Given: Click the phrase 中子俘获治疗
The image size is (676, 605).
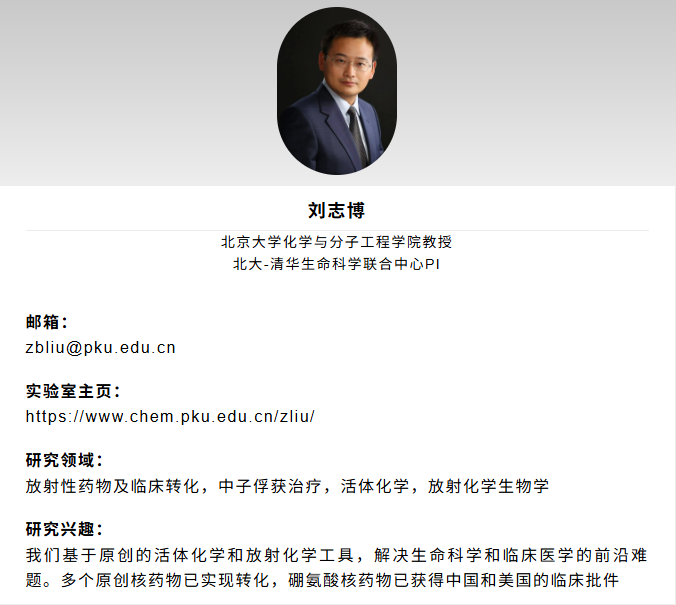Looking at the screenshot, I should tap(270, 486).
